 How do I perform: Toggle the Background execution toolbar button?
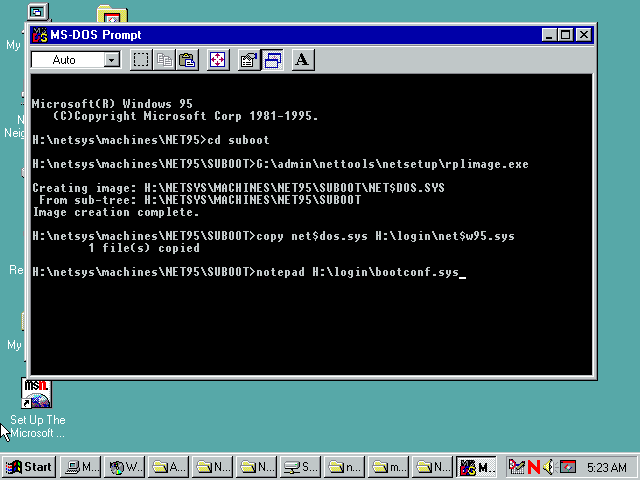pos(272,60)
